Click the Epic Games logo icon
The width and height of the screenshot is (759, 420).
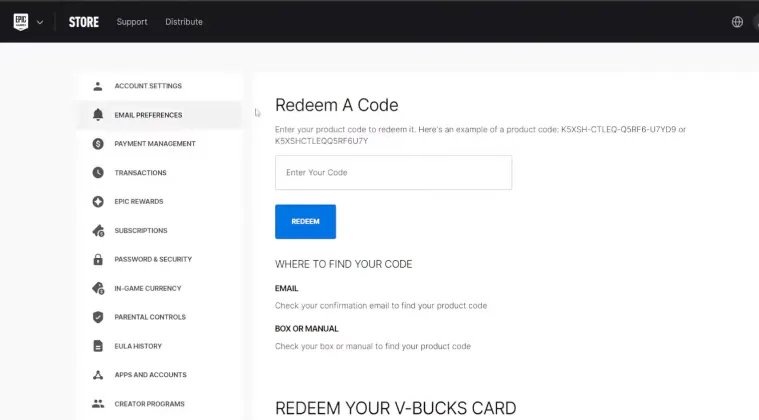point(20,22)
